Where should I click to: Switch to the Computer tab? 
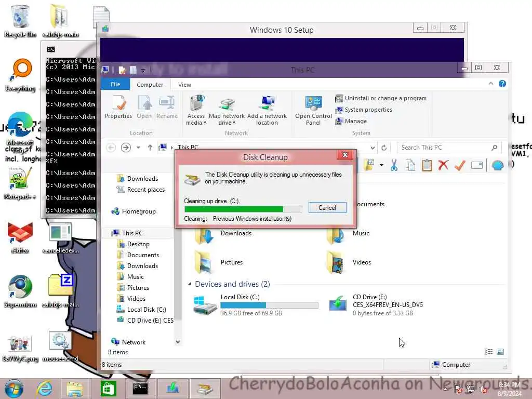tap(150, 85)
